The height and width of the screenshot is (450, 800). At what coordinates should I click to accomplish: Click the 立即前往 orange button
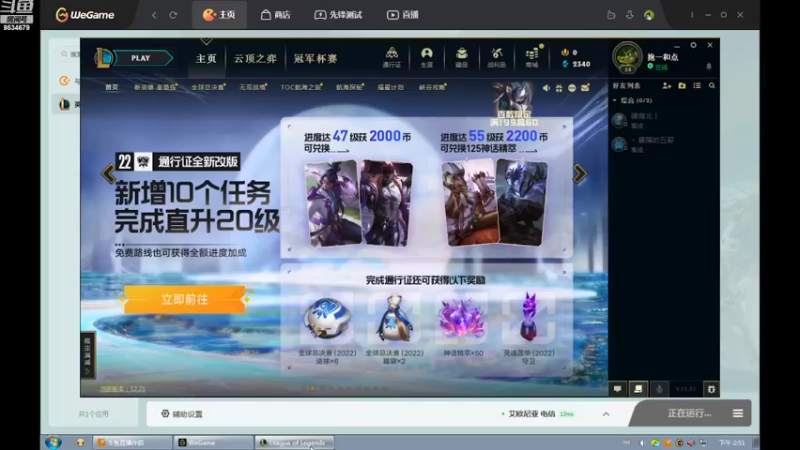[x=185, y=299]
